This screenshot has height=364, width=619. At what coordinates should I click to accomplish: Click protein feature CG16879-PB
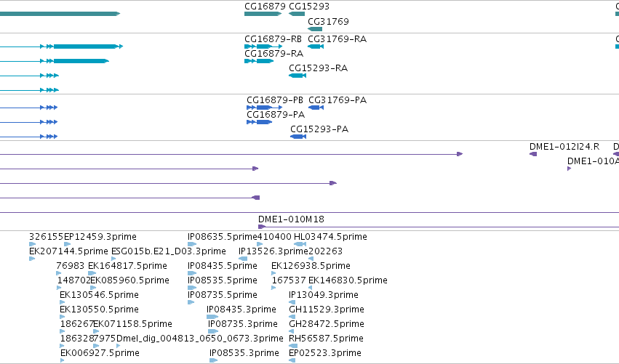(x=275, y=100)
